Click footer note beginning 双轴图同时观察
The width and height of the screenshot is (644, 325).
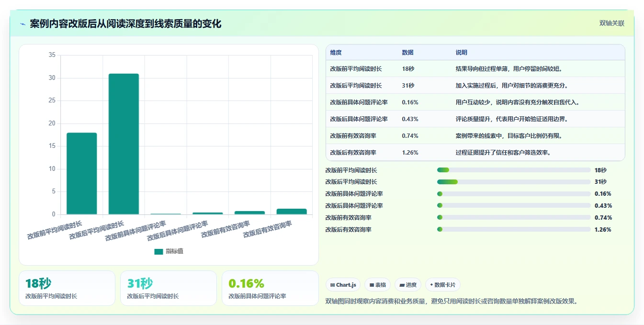click(451, 302)
